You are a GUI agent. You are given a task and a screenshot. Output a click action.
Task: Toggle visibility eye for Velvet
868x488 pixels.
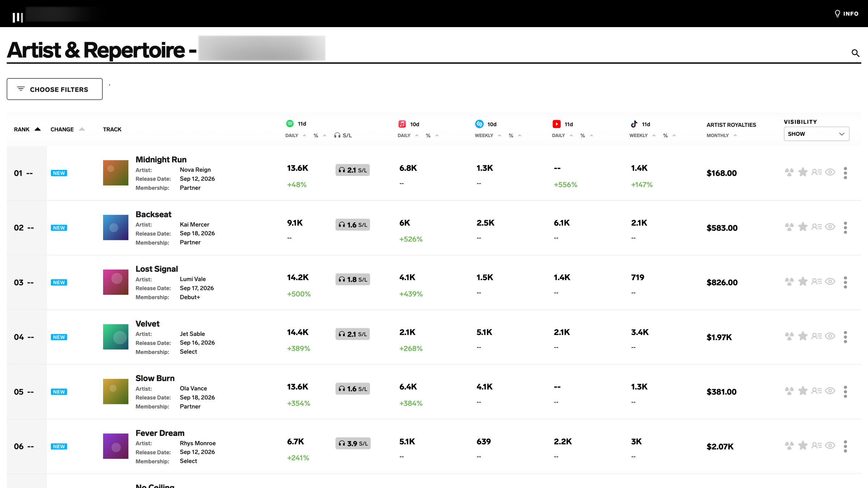[x=830, y=336]
